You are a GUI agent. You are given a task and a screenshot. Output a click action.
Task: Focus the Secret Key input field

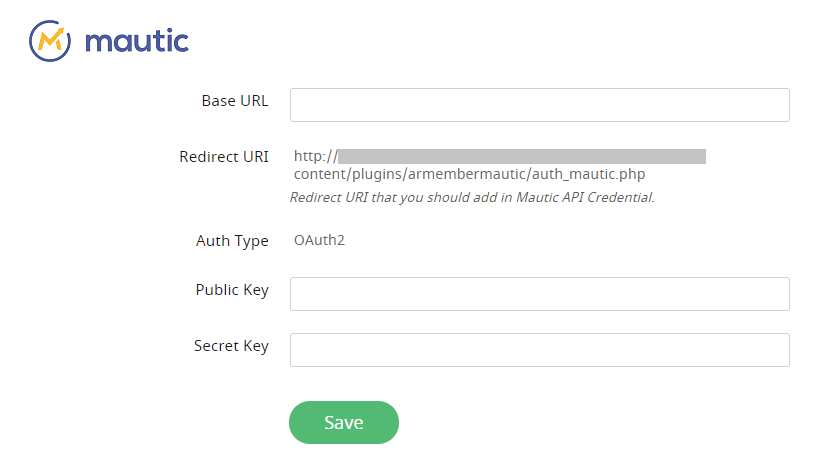[x=539, y=350]
